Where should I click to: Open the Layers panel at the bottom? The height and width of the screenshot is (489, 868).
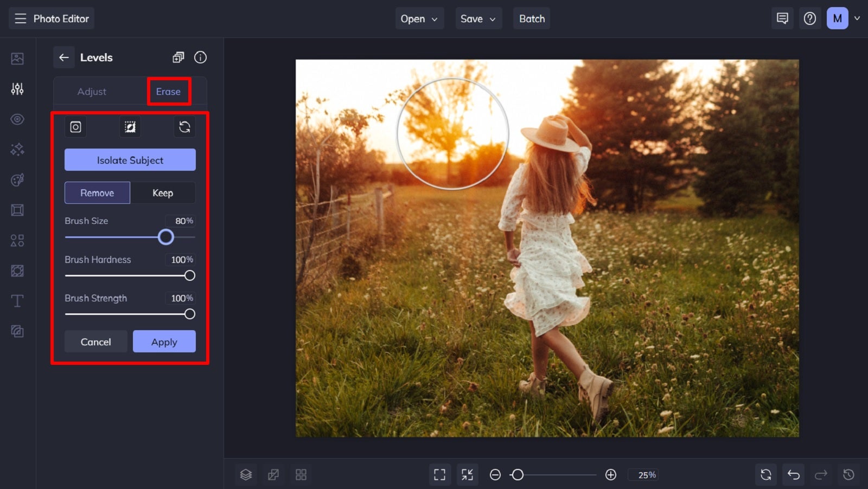tap(246, 474)
